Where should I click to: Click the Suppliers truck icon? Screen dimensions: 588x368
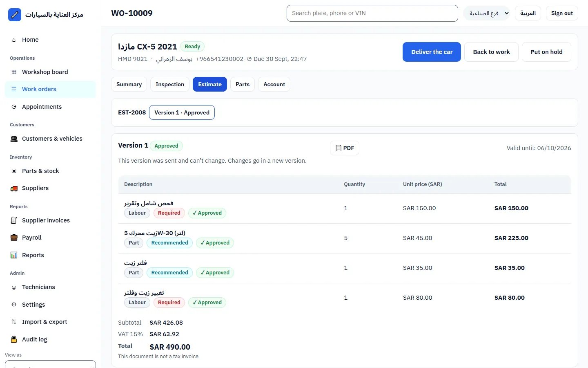(14, 188)
